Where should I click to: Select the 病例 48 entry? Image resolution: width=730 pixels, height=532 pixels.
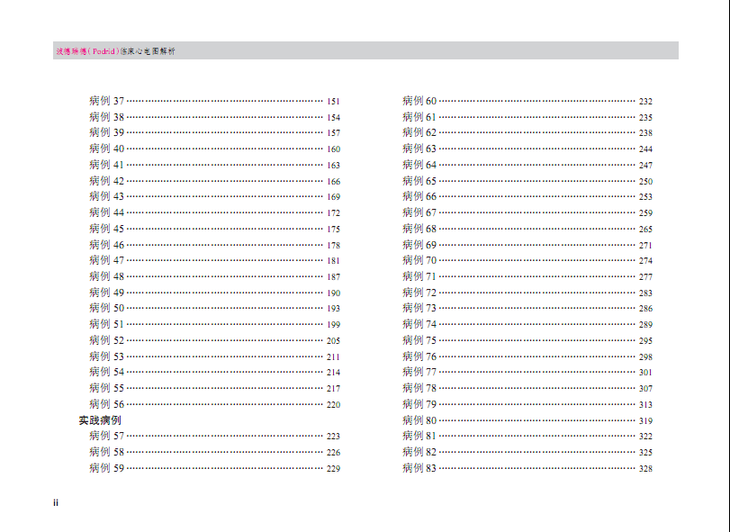pos(107,277)
